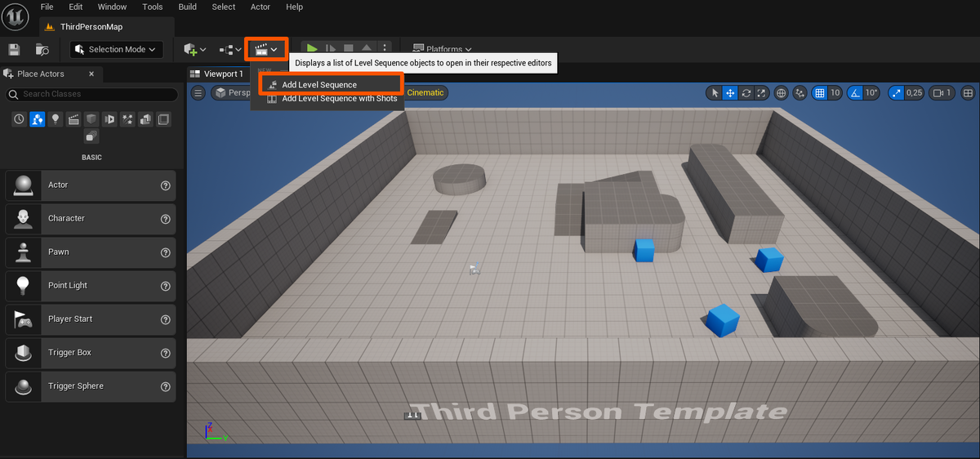Show the Geometry category icon

coord(145,119)
